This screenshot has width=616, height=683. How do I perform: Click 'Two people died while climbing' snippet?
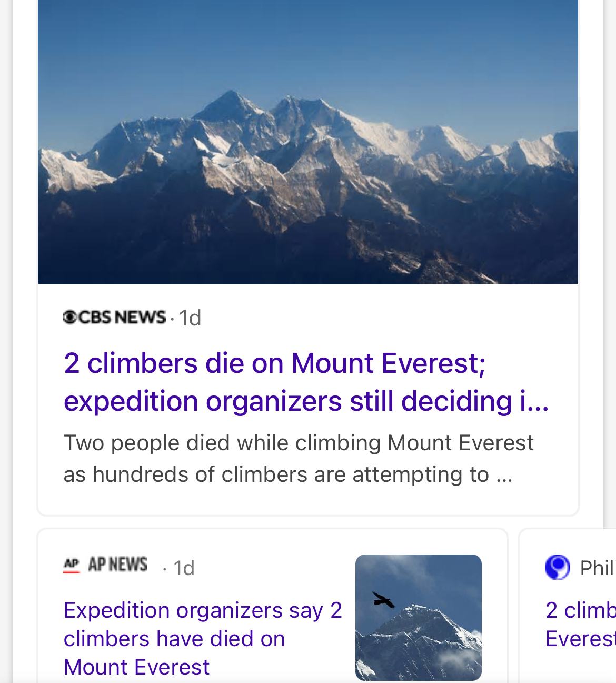(x=299, y=443)
